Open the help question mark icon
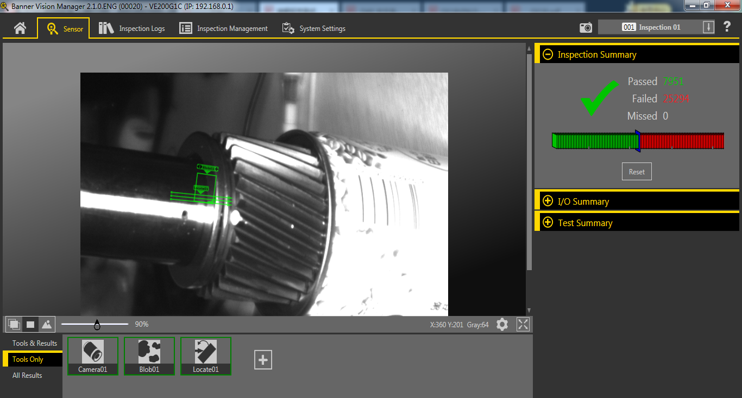The image size is (742, 398). coord(727,27)
